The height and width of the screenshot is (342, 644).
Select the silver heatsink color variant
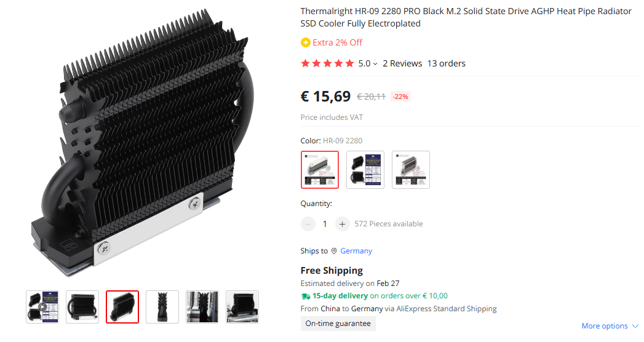pos(411,170)
